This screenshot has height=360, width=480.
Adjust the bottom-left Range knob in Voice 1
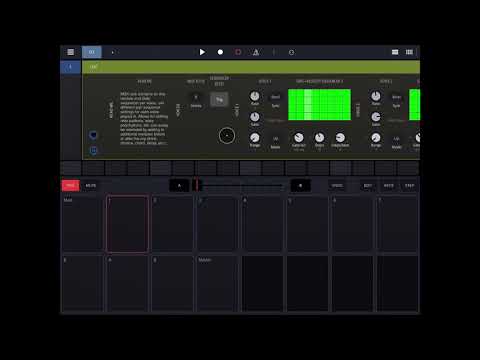255,138
